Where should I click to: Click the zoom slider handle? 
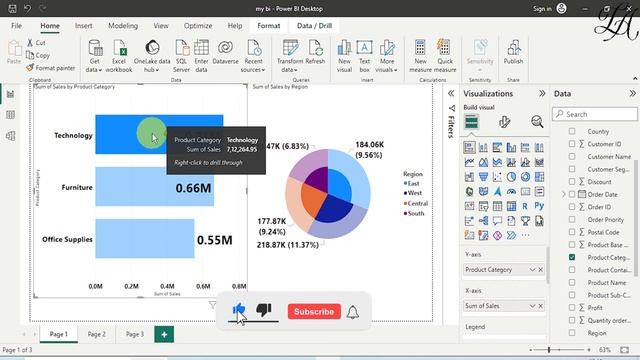click(549, 350)
